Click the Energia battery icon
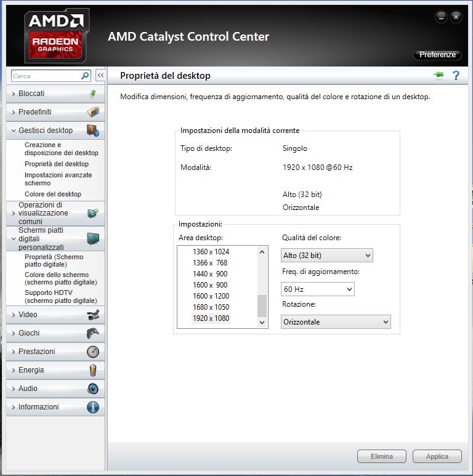Image resolution: width=473 pixels, height=476 pixels. coord(93,370)
